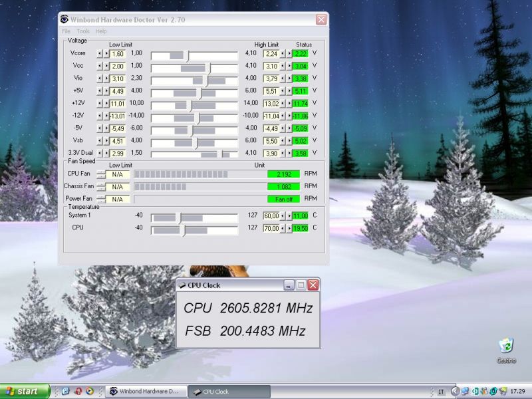Click the -12V status value -11,86
The width and height of the screenshot is (532, 399).
(301, 116)
